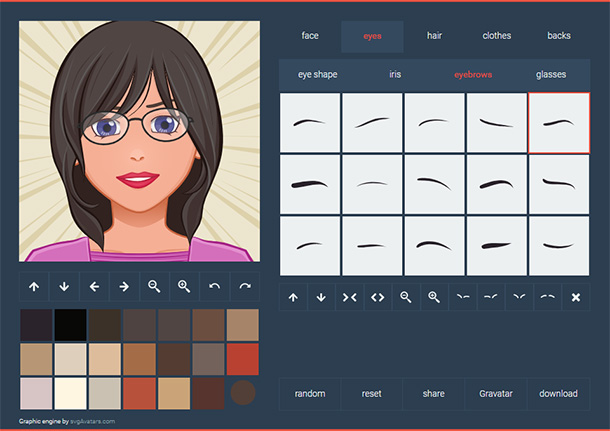Viewport: 610px width, 431px height.
Task: Pick the round brown custom color circle
Action: pyautogui.click(x=243, y=393)
